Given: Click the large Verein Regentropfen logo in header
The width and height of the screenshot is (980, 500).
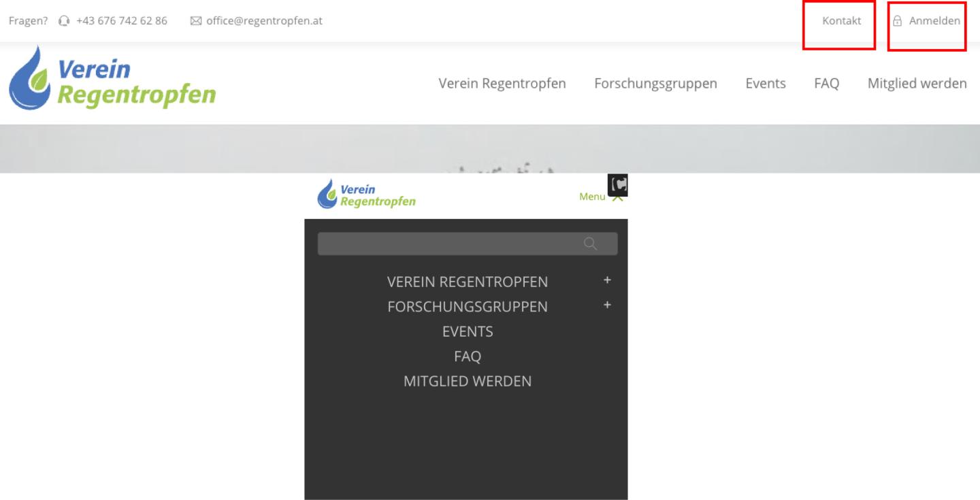Looking at the screenshot, I should 112,78.
